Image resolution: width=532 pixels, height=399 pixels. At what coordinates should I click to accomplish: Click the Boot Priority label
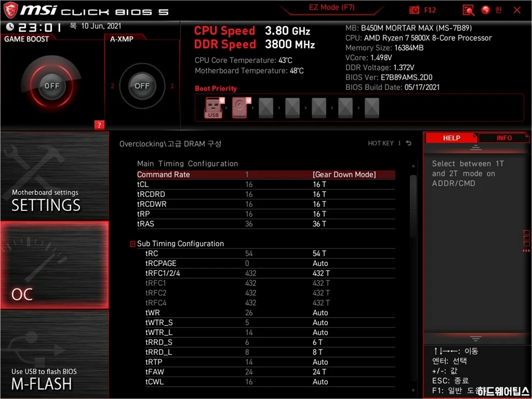coord(216,88)
